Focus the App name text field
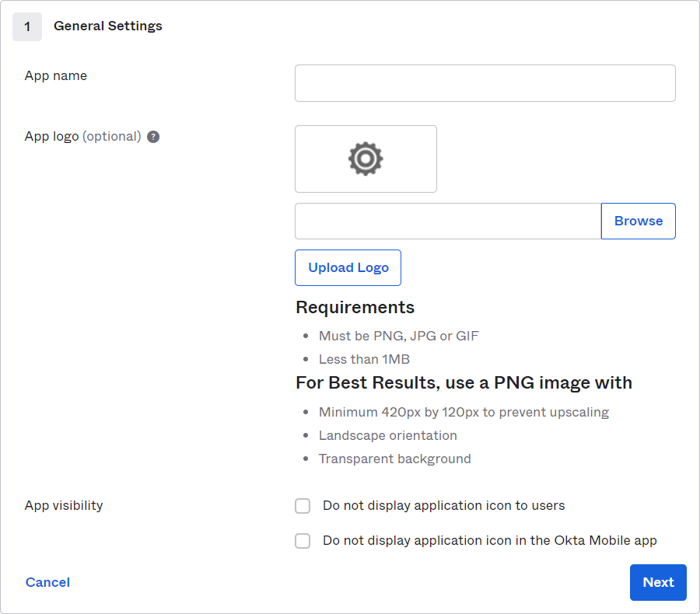Viewport: 700px width, 614px height. [485, 83]
